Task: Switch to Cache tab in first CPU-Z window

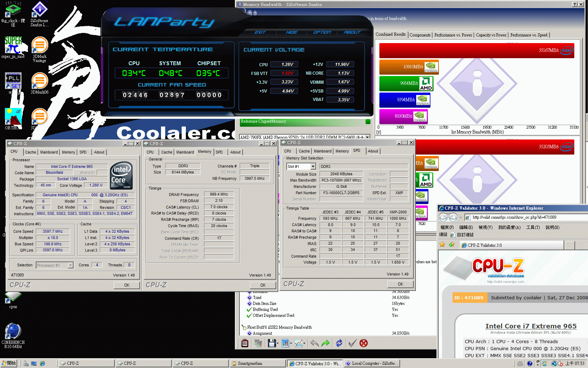Action: [30, 152]
